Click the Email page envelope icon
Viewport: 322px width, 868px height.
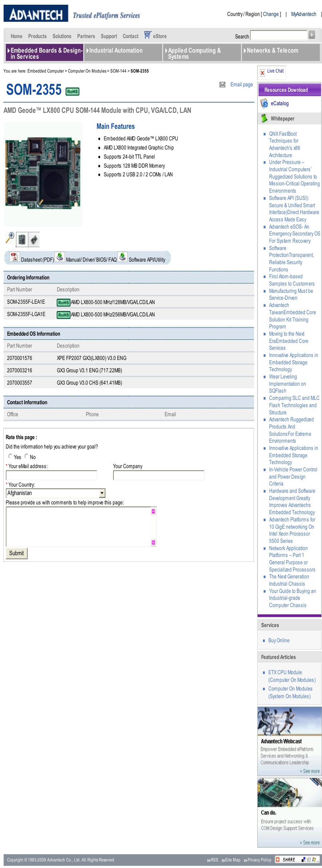tap(222, 85)
